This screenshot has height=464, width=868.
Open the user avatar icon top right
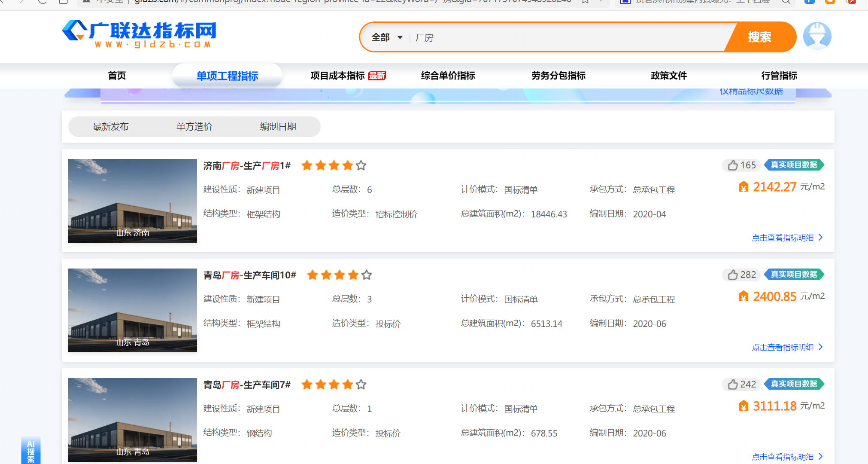point(817,36)
